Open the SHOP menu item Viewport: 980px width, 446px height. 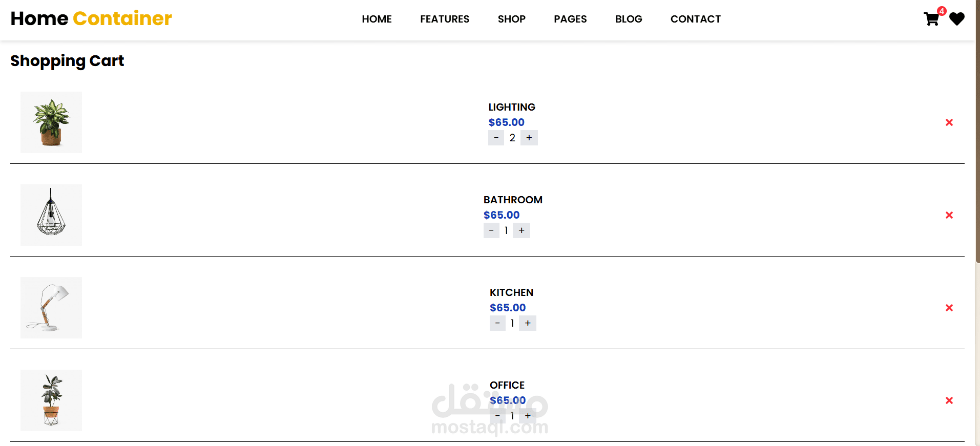coord(511,19)
